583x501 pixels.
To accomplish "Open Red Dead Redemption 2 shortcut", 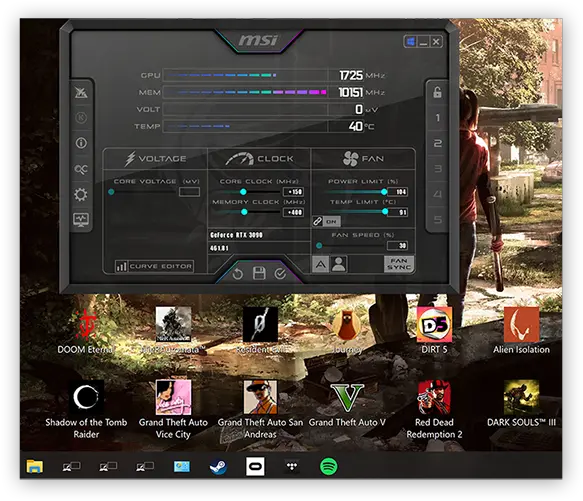I will (434, 410).
